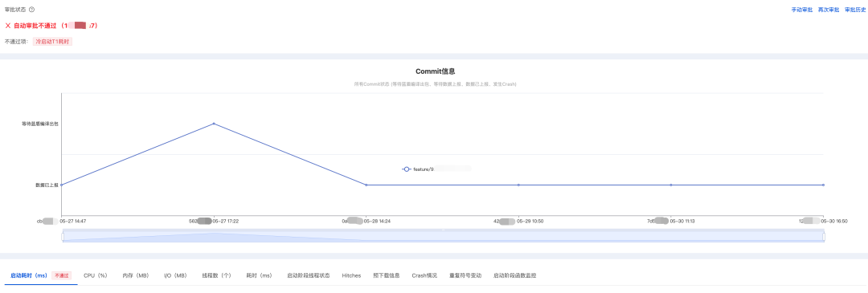Click the data point at 05-29 10:50
The height and width of the screenshot is (293, 868).
(x=518, y=185)
